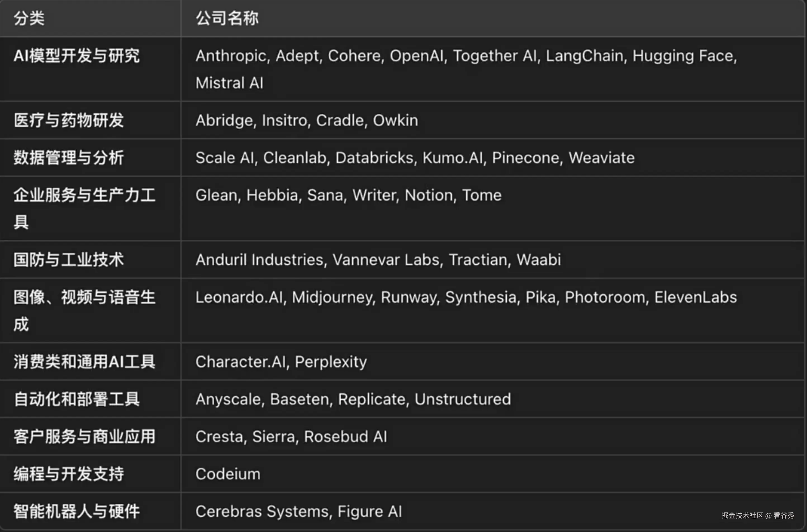Select the 数据管理与分析 category cell
Screen dimensions: 807x532
point(90,157)
